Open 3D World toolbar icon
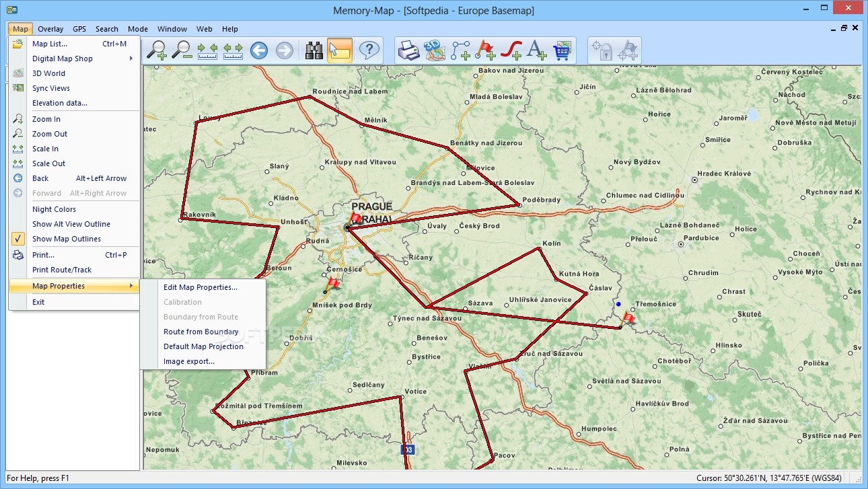 (435, 50)
